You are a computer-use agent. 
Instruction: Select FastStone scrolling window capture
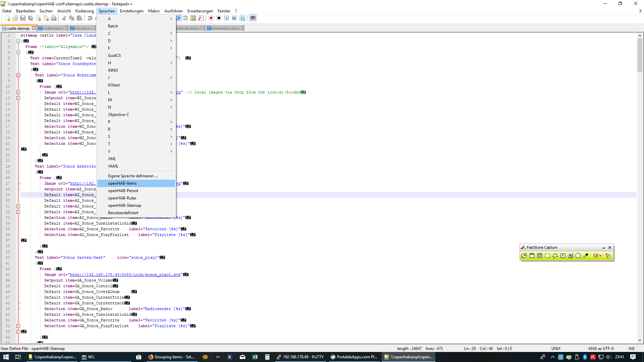[571, 256]
